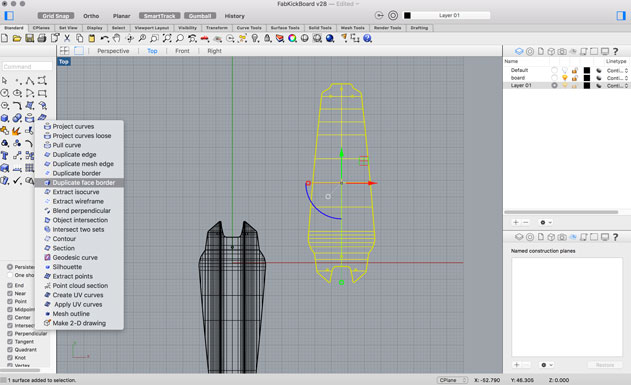Click the Copy icon in the toolbar
The height and width of the screenshot is (385, 631).
point(80,38)
